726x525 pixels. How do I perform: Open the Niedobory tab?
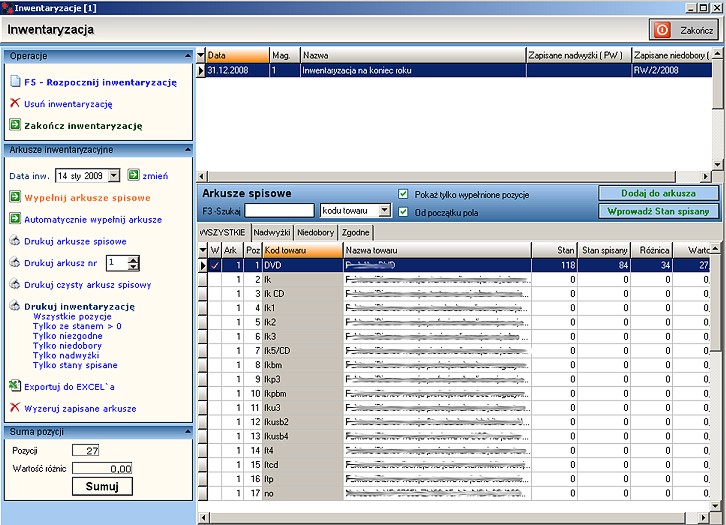pos(316,231)
